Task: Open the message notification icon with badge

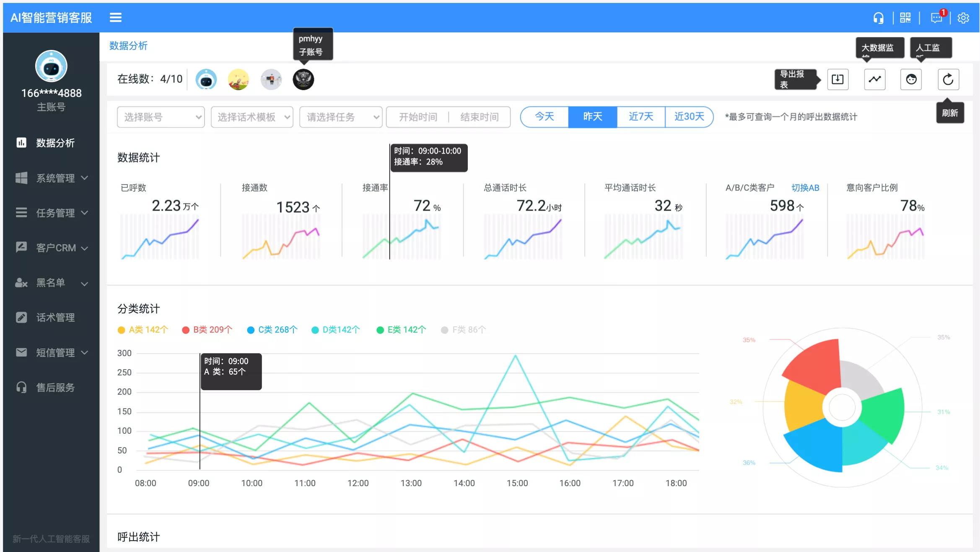Action: click(x=936, y=18)
